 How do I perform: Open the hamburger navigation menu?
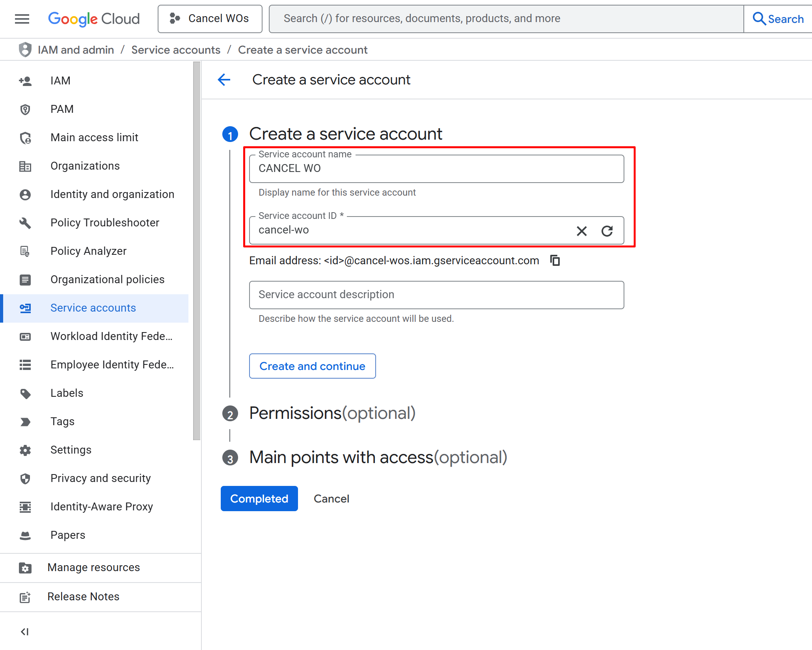point(22,19)
